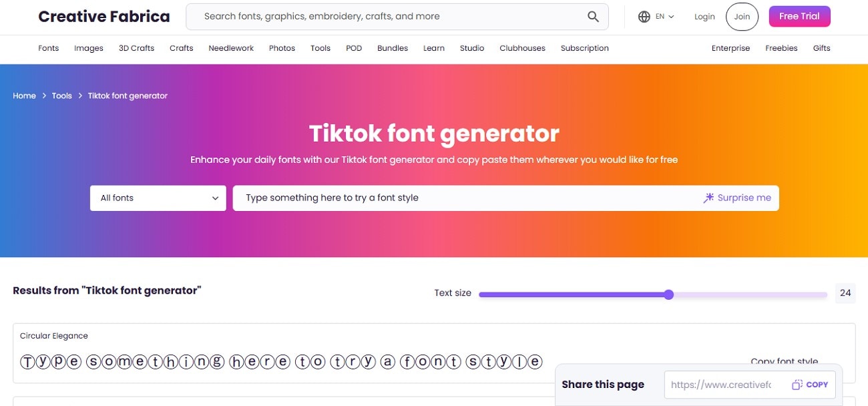The height and width of the screenshot is (406, 868).
Task: Go to the Enterprise page
Action: (x=730, y=48)
